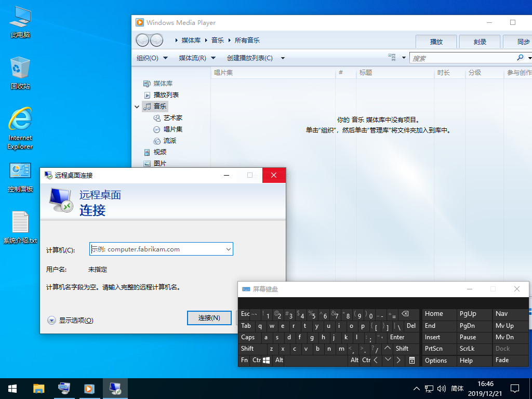Switch to the 播放 tab

[x=436, y=42]
